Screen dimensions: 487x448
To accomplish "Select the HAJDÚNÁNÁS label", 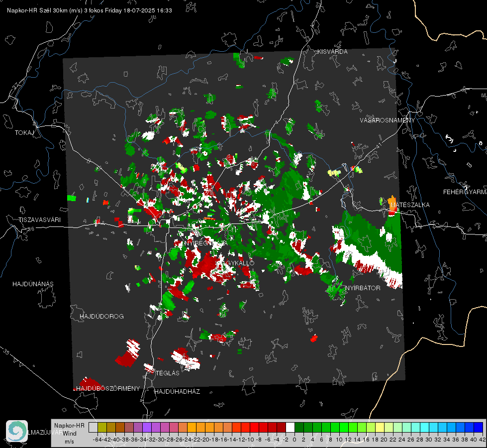I will (x=33, y=284).
